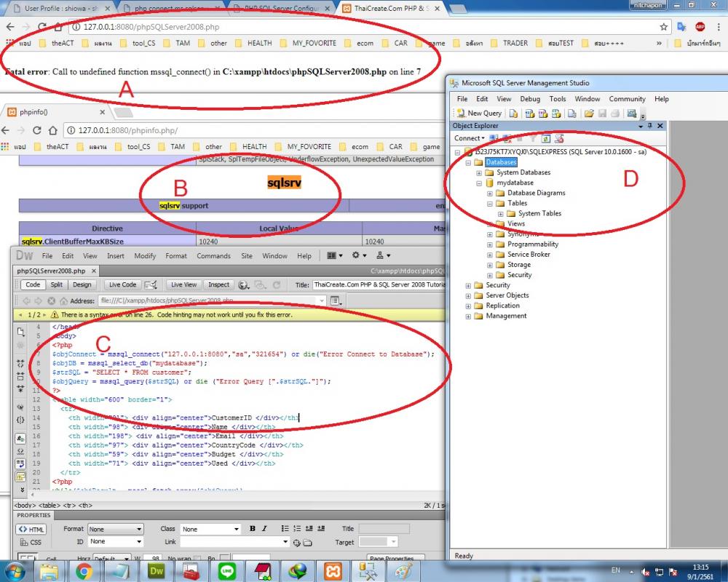Click the New Query toolbar button
This screenshot has height=582, width=728.
pyautogui.click(x=479, y=113)
